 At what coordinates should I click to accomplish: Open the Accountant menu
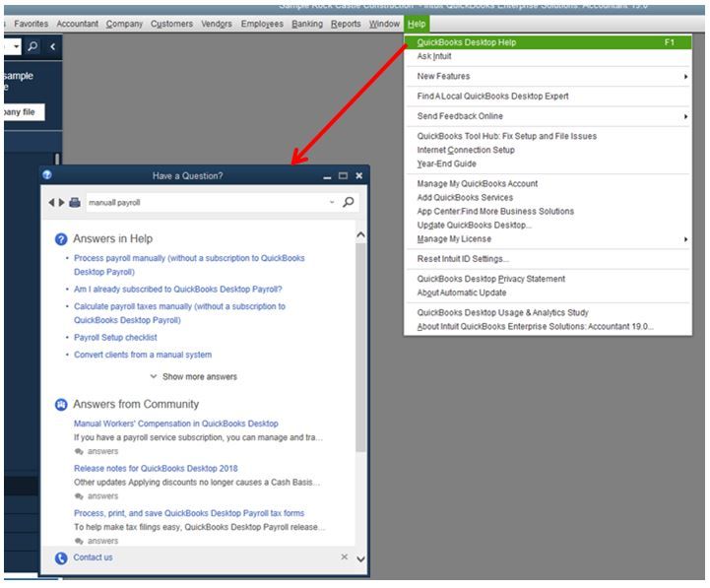pos(77,24)
